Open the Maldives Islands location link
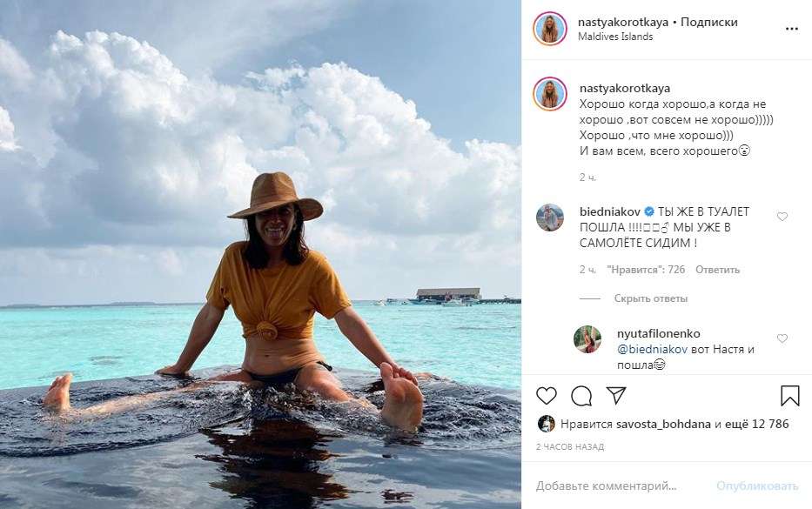This screenshot has height=509, width=812. (x=615, y=37)
